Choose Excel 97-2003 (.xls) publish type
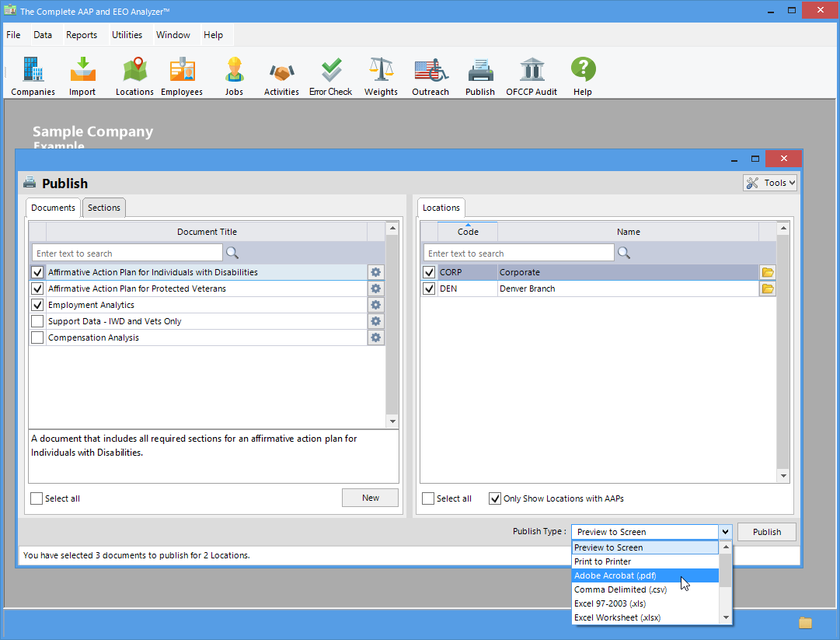The height and width of the screenshot is (640, 840). click(x=645, y=603)
